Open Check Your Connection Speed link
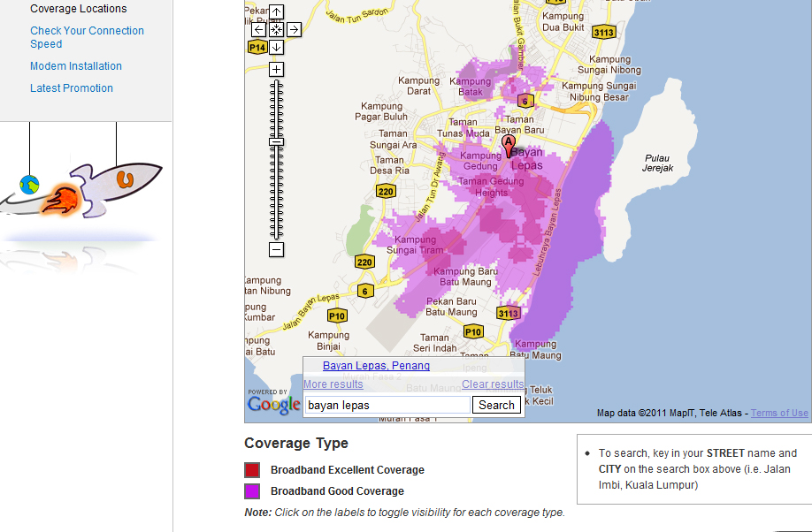The height and width of the screenshot is (532, 812). click(87, 37)
